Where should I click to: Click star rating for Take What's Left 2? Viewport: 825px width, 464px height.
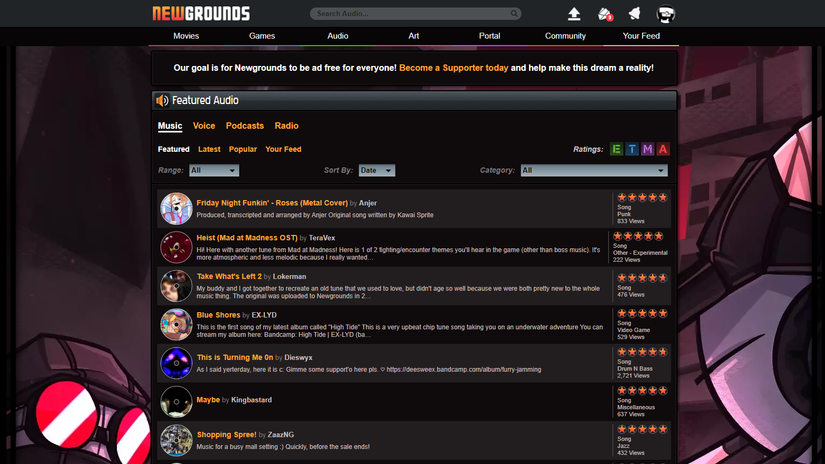click(642, 278)
